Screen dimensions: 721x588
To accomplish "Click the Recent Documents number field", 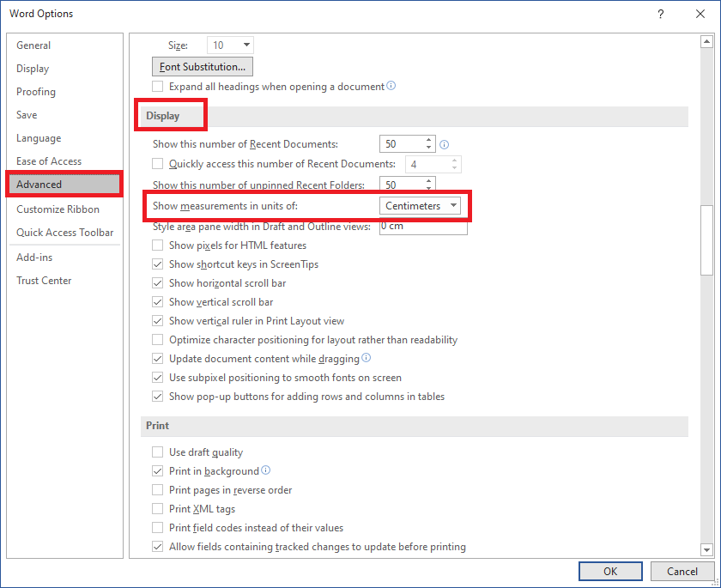I will 402,144.
